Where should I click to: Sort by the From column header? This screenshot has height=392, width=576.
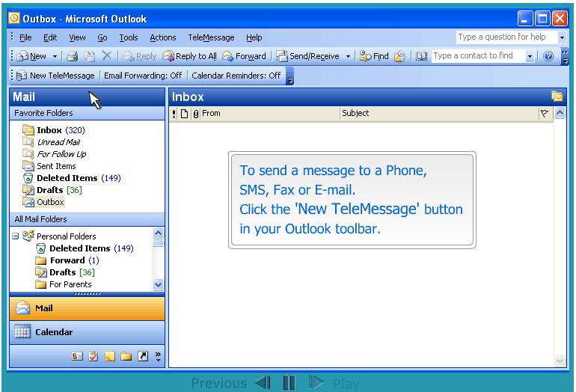(270, 114)
